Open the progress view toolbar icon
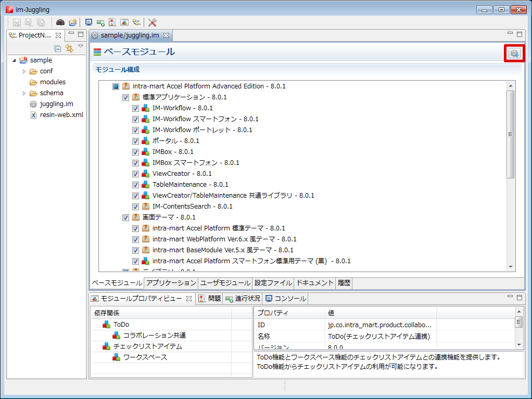The image size is (532, 399). pyautogui.click(x=100, y=23)
